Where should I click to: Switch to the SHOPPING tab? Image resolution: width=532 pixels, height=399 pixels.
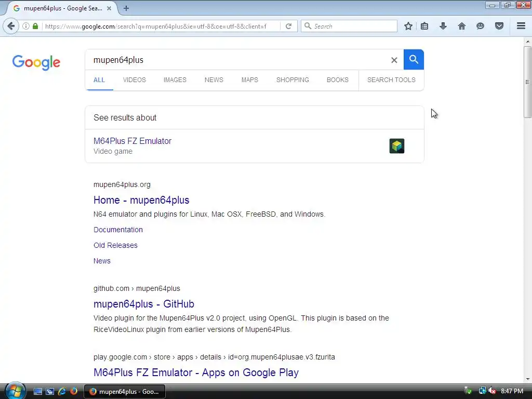click(292, 80)
